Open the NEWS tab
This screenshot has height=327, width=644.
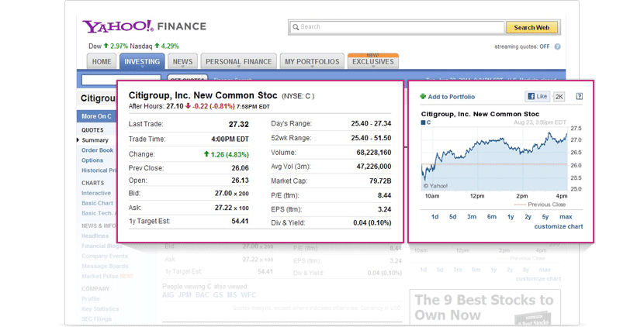(182, 61)
